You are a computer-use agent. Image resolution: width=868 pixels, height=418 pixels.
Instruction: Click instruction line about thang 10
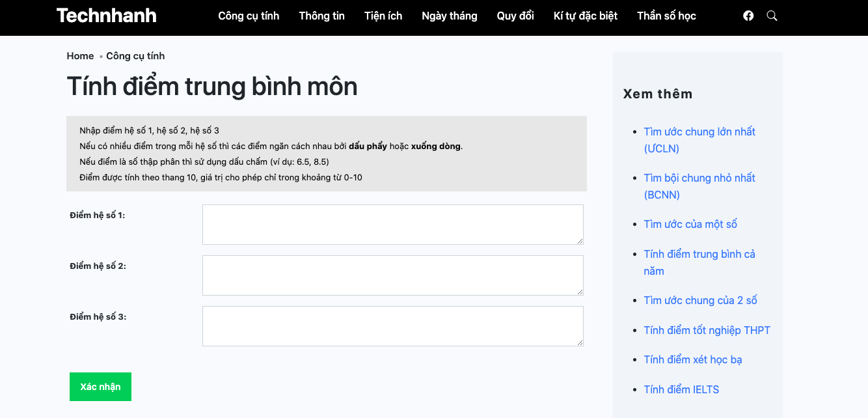coord(221,177)
